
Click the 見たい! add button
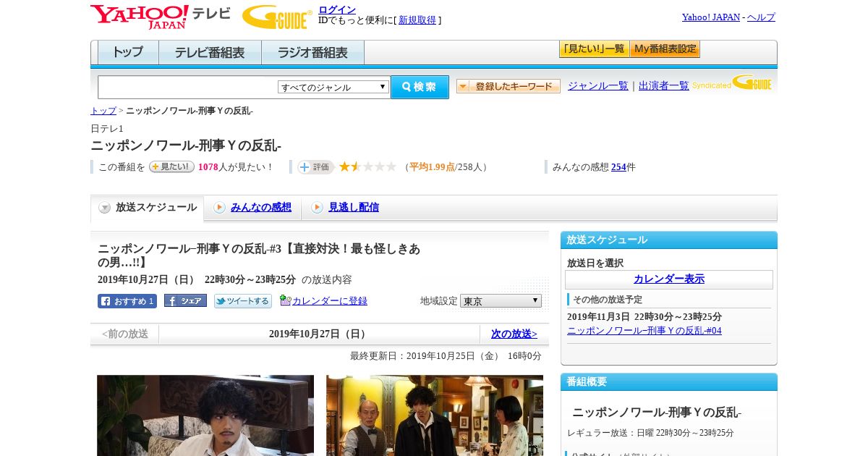pyautogui.click(x=171, y=166)
